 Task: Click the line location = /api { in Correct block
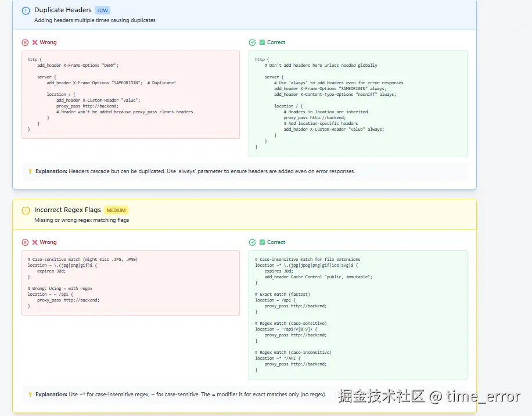[275, 300]
